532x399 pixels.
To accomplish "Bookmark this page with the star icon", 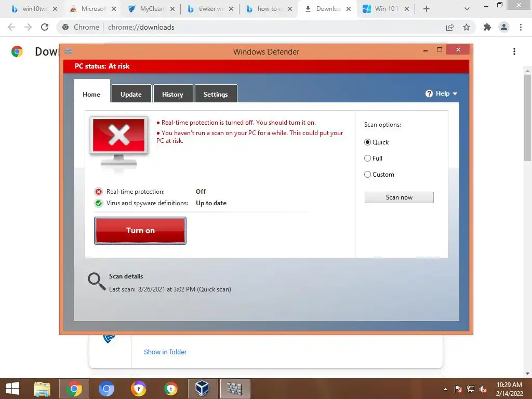I will coord(467,27).
